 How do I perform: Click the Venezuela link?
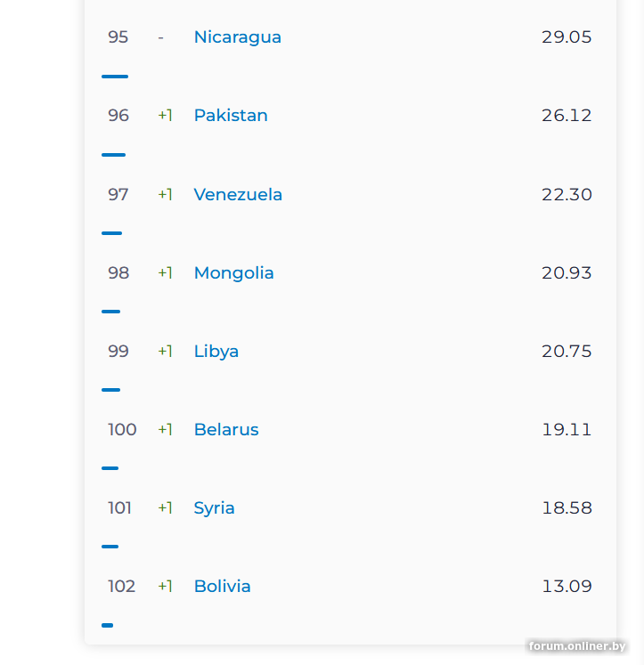[x=238, y=194]
